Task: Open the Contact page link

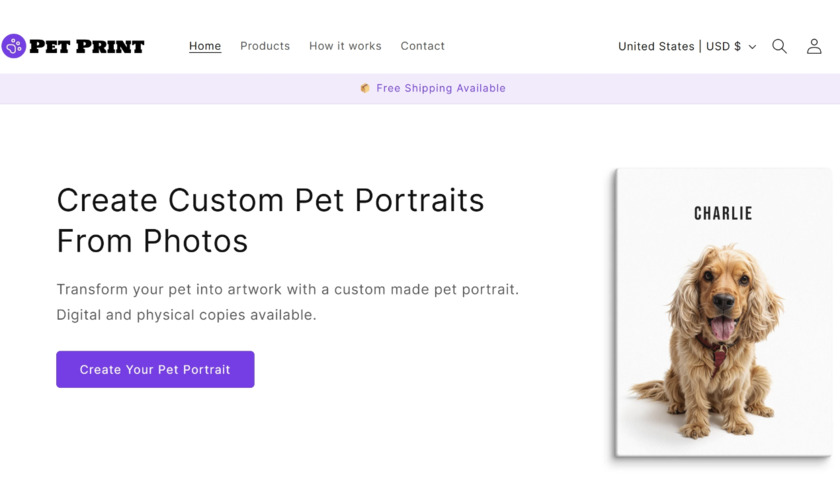Action: (422, 46)
